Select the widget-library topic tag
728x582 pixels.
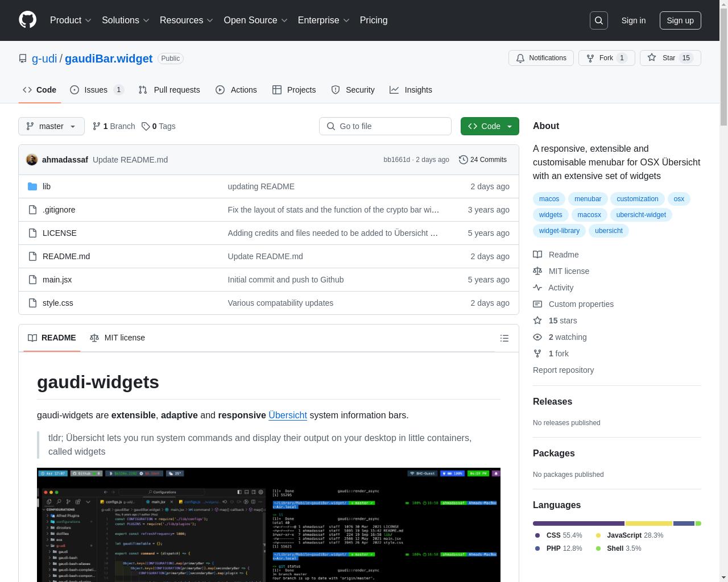(559, 231)
